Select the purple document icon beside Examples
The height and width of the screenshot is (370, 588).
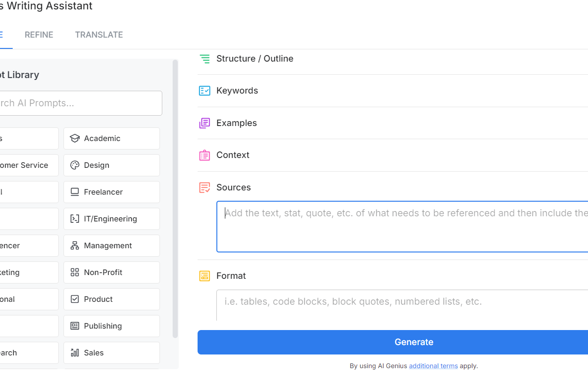pyautogui.click(x=205, y=123)
